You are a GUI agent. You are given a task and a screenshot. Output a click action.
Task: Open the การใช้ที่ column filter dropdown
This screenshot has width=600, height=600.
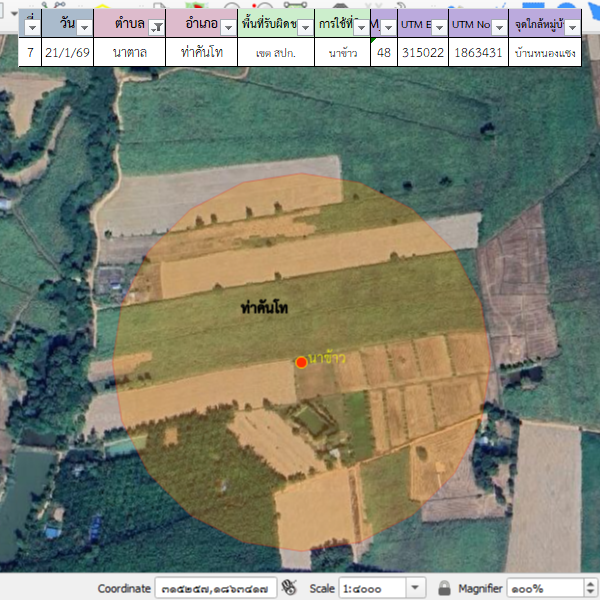pos(361,27)
